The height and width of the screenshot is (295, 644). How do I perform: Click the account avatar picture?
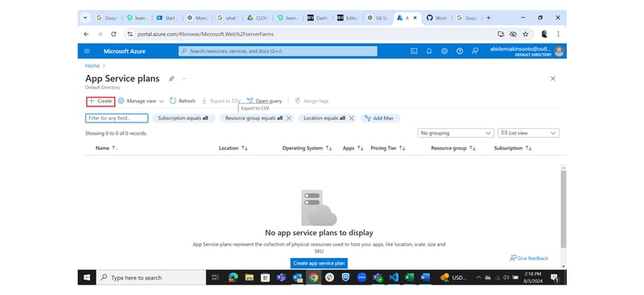pyautogui.click(x=559, y=51)
